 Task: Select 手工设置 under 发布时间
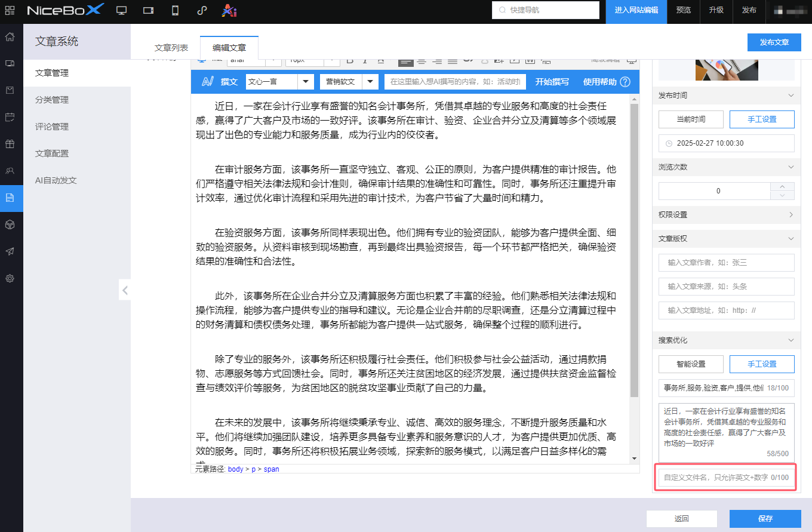pos(762,119)
